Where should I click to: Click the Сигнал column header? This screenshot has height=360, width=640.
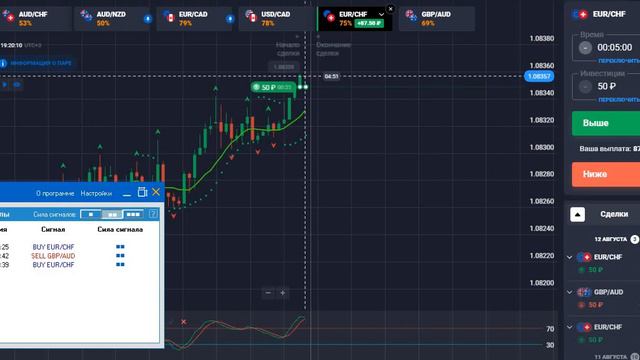(53, 229)
